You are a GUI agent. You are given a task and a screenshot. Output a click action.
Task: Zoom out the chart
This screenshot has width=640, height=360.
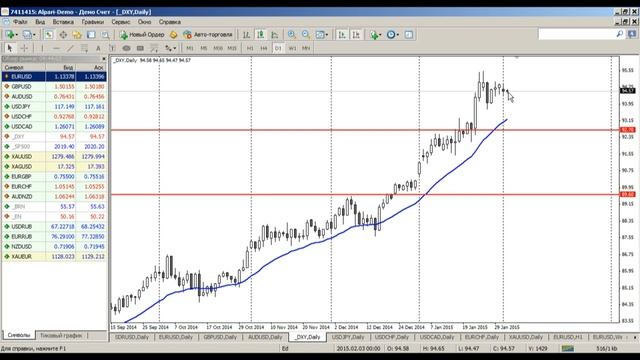coord(306,35)
